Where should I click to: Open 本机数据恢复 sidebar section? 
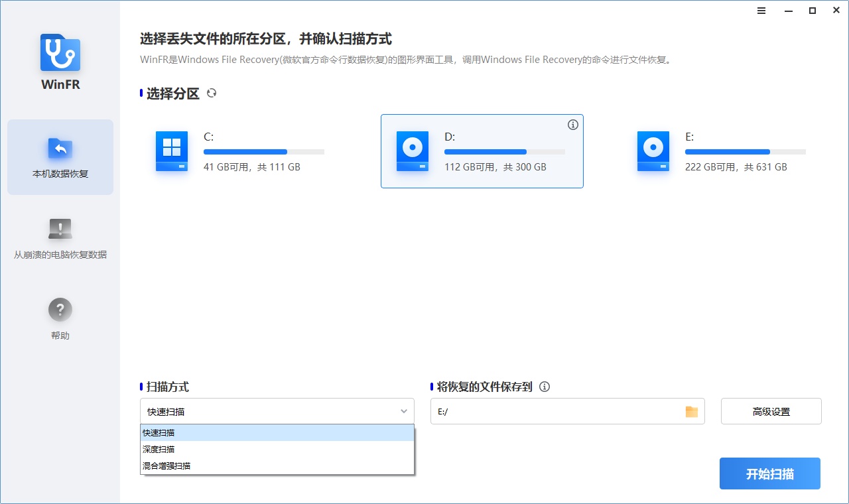click(60, 157)
